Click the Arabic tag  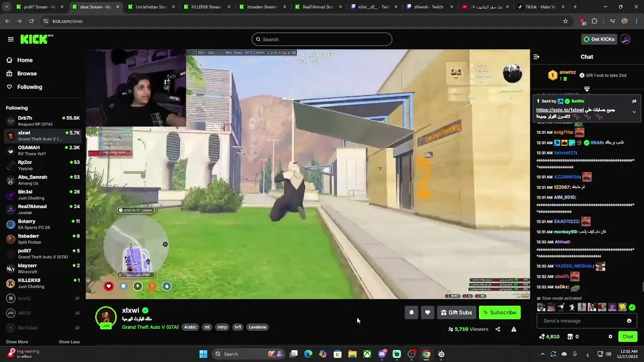pos(190,327)
